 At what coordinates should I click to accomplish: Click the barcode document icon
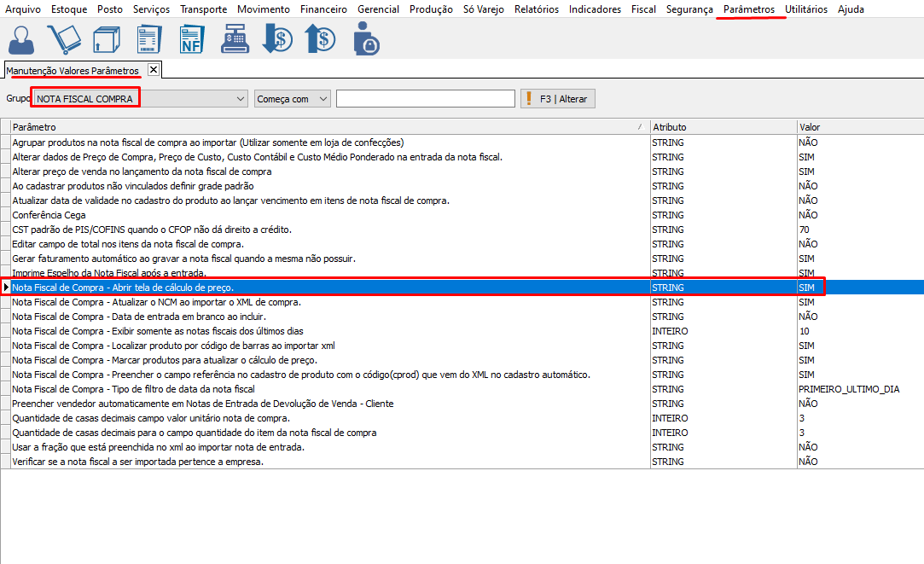148,40
